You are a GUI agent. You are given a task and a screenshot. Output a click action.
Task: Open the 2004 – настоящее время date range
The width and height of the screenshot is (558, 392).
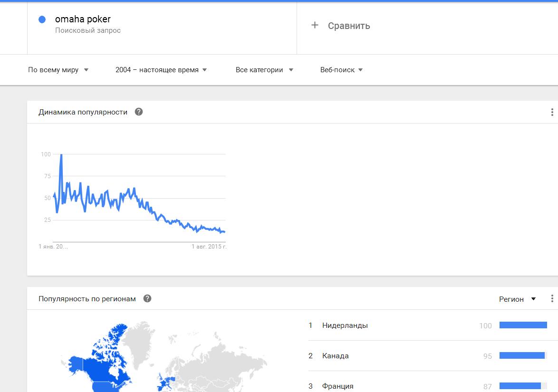(x=161, y=70)
